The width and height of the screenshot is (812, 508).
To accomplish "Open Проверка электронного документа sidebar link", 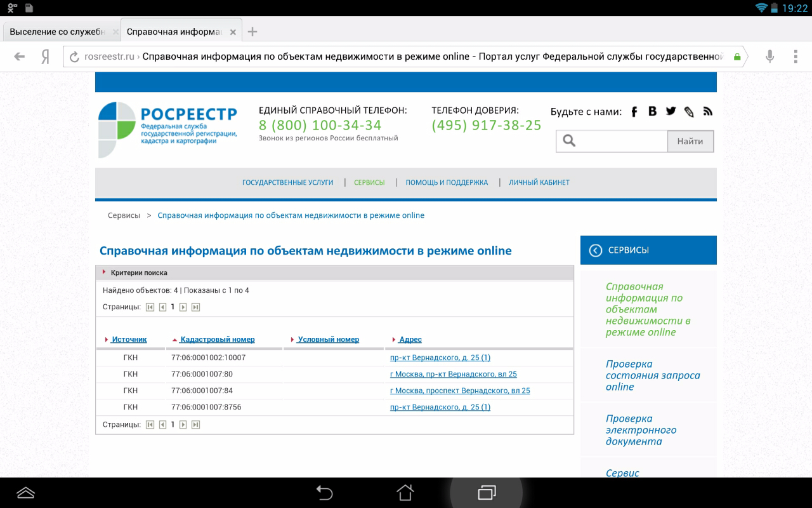I will click(641, 430).
